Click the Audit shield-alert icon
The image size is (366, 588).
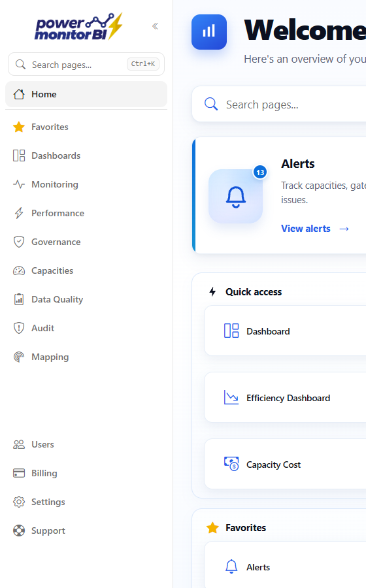click(x=19, y=328)
